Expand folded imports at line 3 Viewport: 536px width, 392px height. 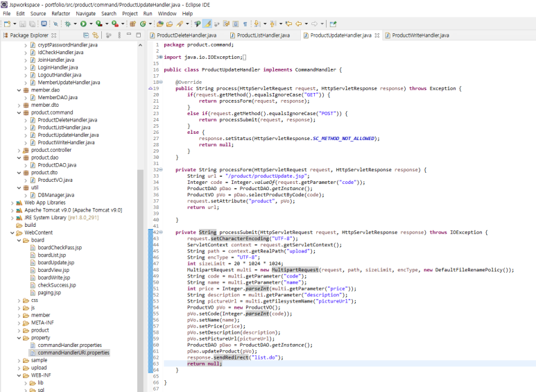[x=161, y=57]
